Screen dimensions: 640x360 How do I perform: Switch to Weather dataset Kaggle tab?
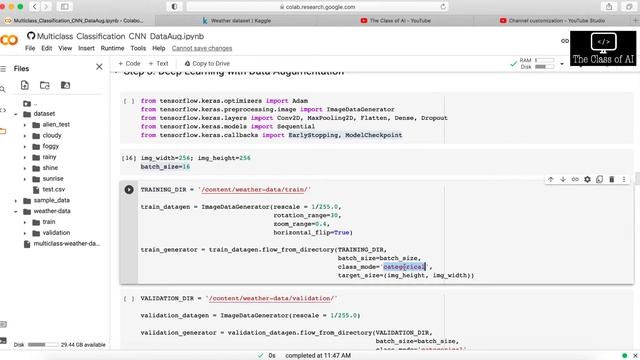[x=237, y=20]
